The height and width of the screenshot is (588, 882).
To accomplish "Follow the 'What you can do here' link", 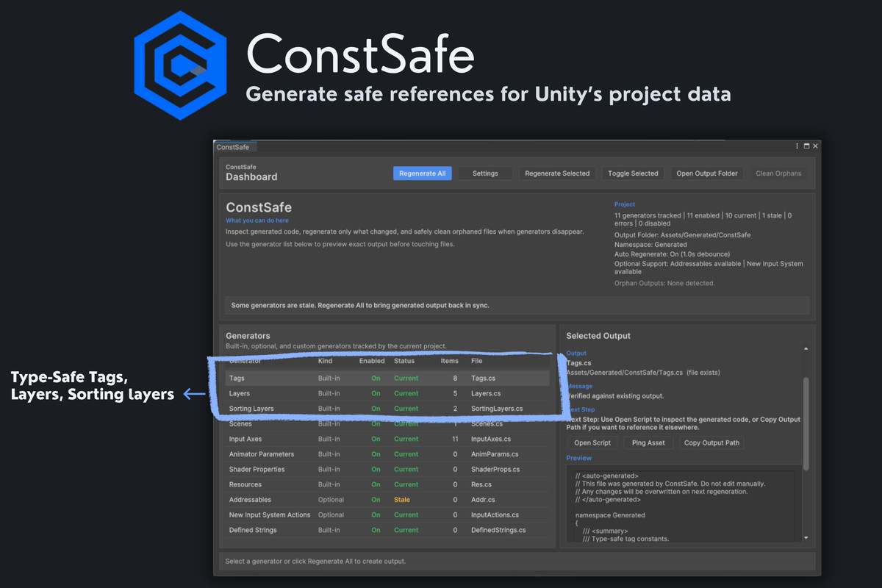I will pyautogui.click(x=257, y=220).
